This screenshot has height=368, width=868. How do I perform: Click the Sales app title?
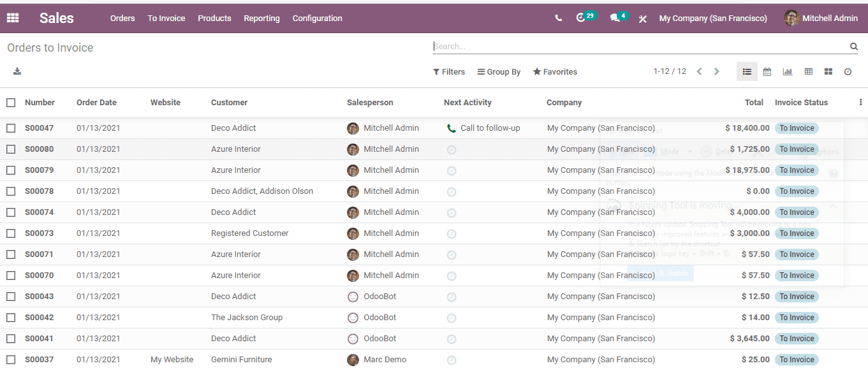pyautogui.click(x=57, y=18)
